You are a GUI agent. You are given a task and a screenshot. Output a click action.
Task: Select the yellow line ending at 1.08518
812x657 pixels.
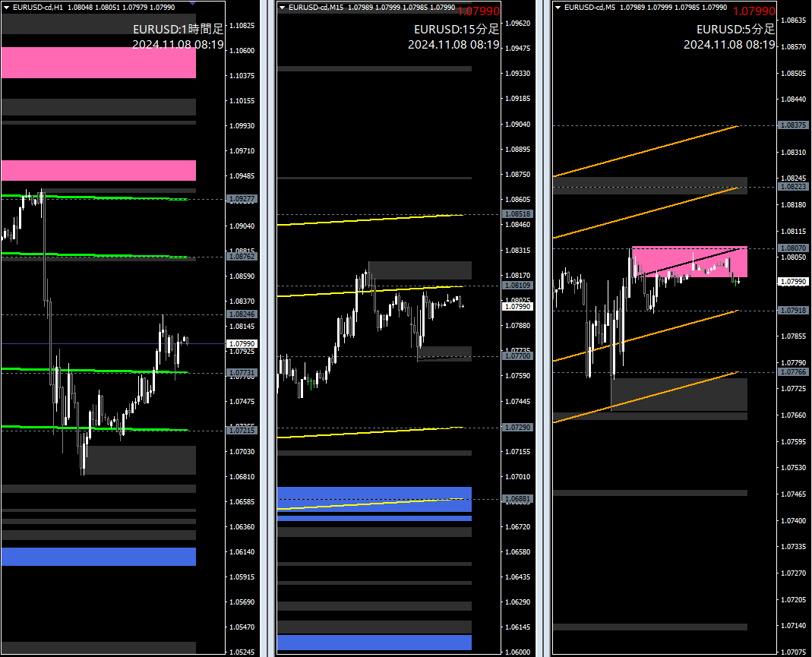click(x=370, y=220)
